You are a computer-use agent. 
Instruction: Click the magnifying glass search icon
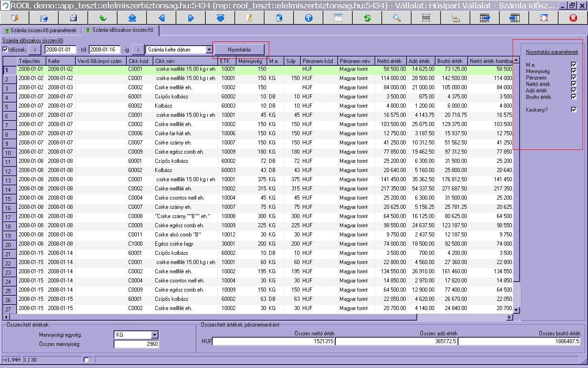click(x=397, y=18)
